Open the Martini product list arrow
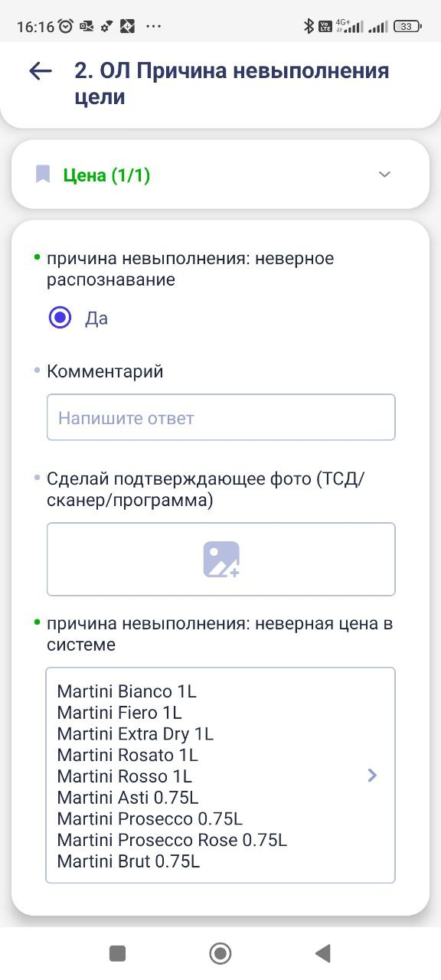The width and height of the screenshot is (441, 980). click(372, 775)
